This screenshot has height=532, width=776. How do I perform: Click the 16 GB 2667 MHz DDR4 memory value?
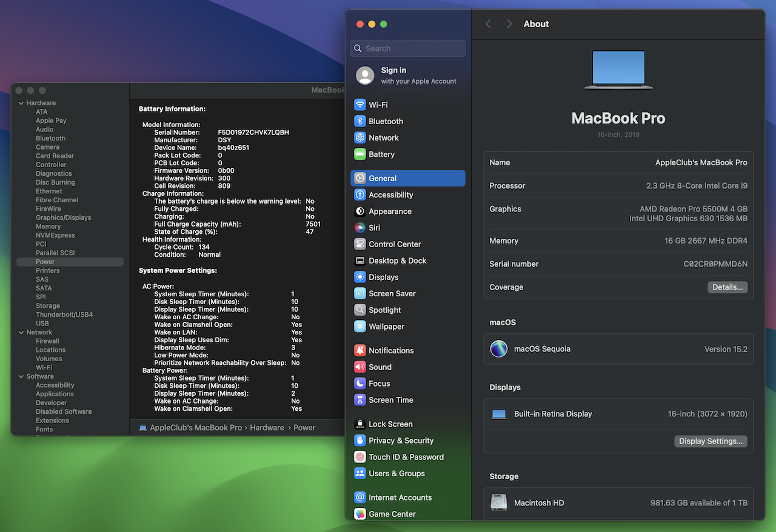[706, 241]
